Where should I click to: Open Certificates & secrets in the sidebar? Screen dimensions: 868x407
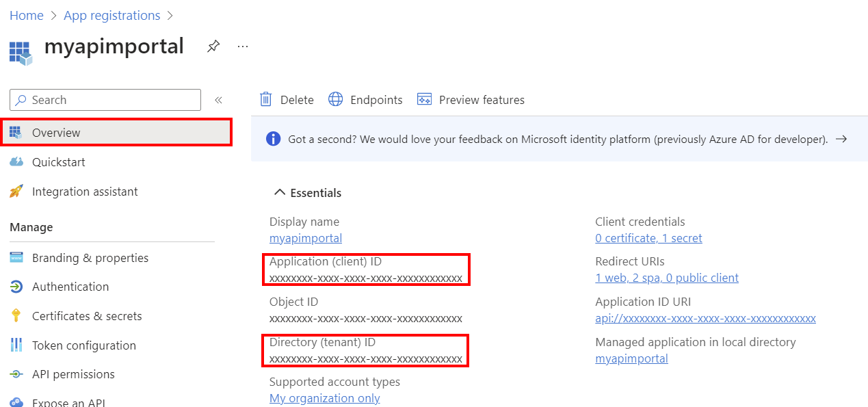point(87,315)
